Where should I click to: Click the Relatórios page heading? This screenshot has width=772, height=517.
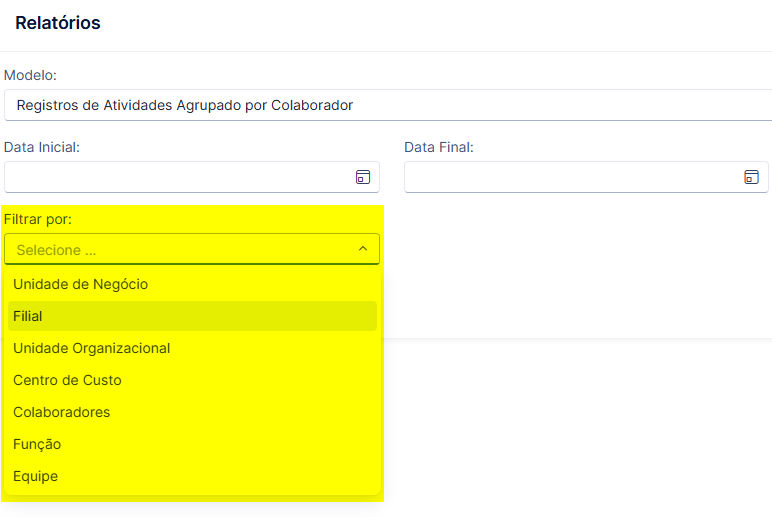coord(58,23)
